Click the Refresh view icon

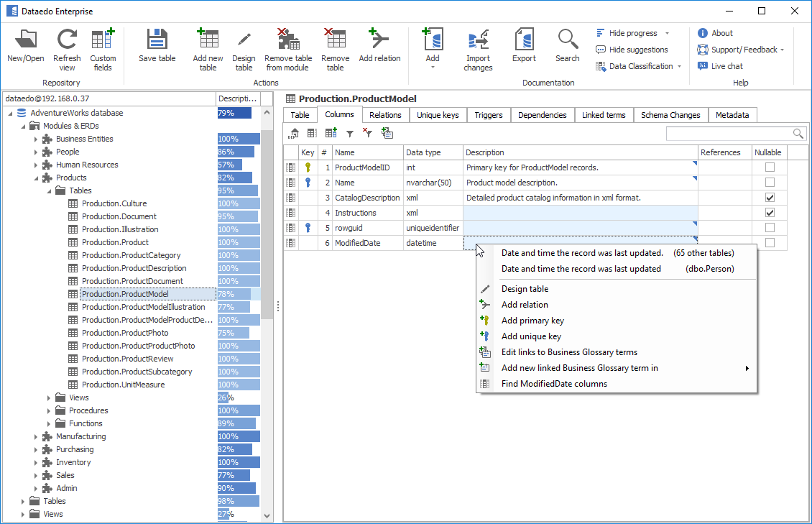pyautogui.click(x=67, y=40)
